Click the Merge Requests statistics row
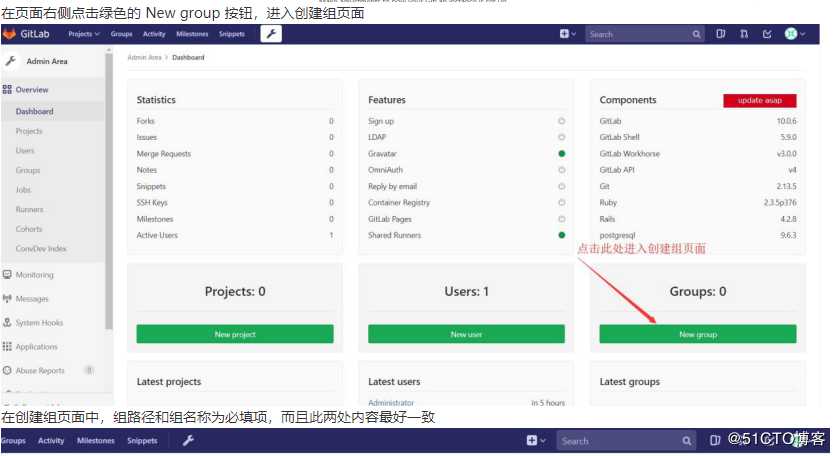The height and width of the screenshot is (456, 836). pos(235,154)
